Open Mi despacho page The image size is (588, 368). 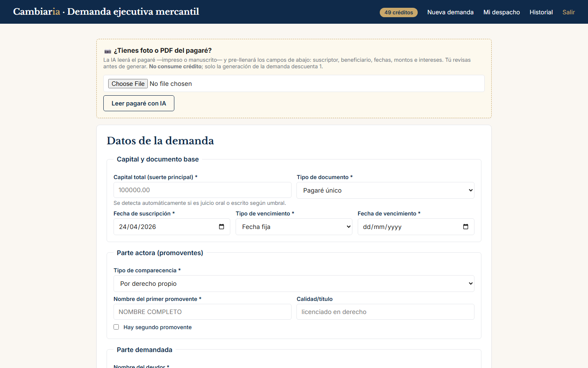501,12
